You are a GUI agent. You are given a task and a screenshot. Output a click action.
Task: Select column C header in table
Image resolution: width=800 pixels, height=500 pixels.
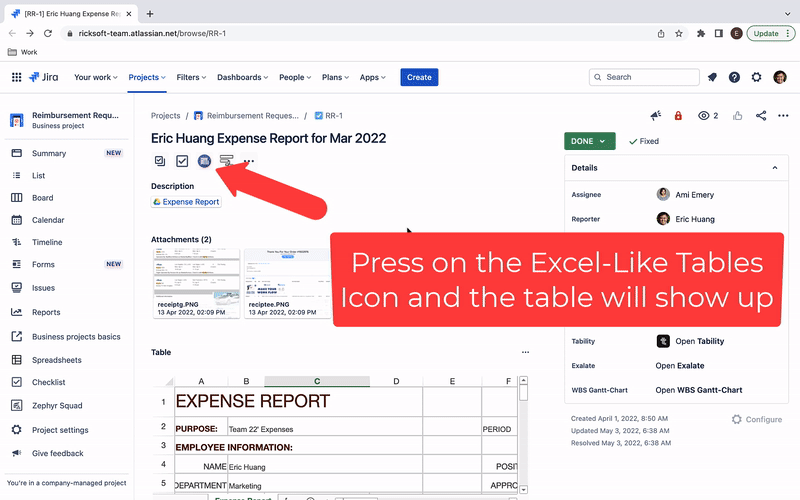click(x=317, y=381)
